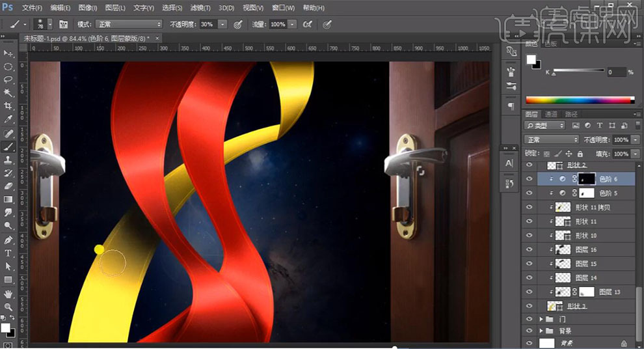Hide the 色阶 5 layer
This screenshot has height=349, width=644.
(x=529, y=193)
